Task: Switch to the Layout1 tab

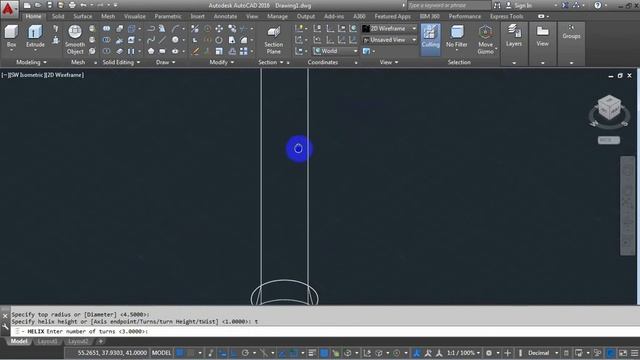Action: (x=47, y=341)
